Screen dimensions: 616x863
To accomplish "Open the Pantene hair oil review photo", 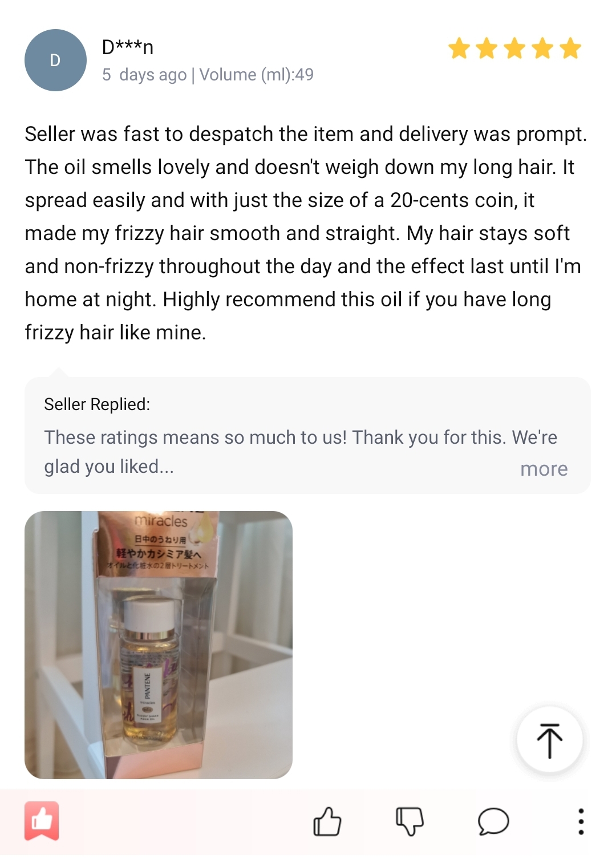I will (x=159, y=645).
